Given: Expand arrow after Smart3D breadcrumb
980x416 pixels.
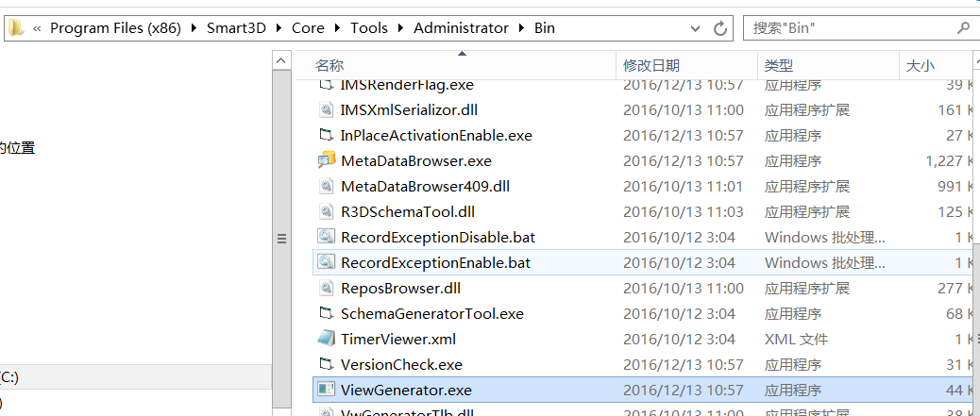Looking at the screenshot, I should [279, 28].
